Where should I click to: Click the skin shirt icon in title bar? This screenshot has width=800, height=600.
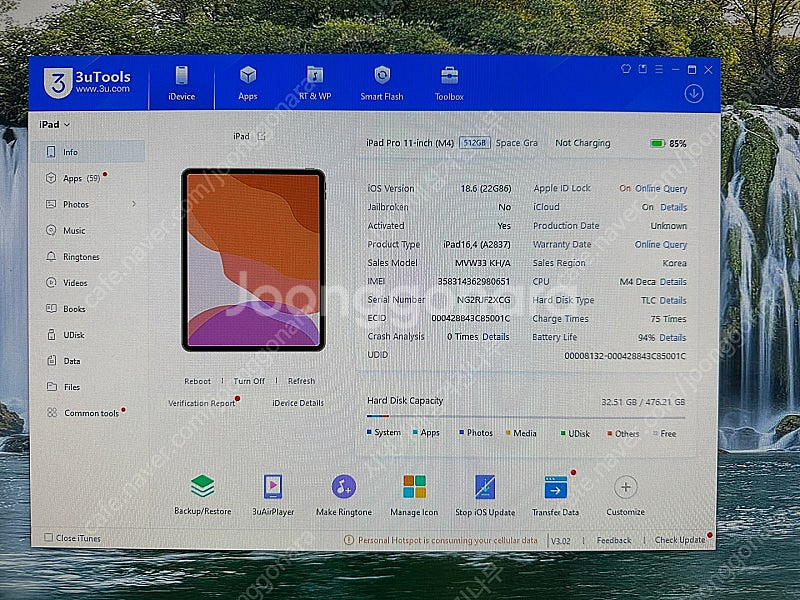(x=626, y=69)
